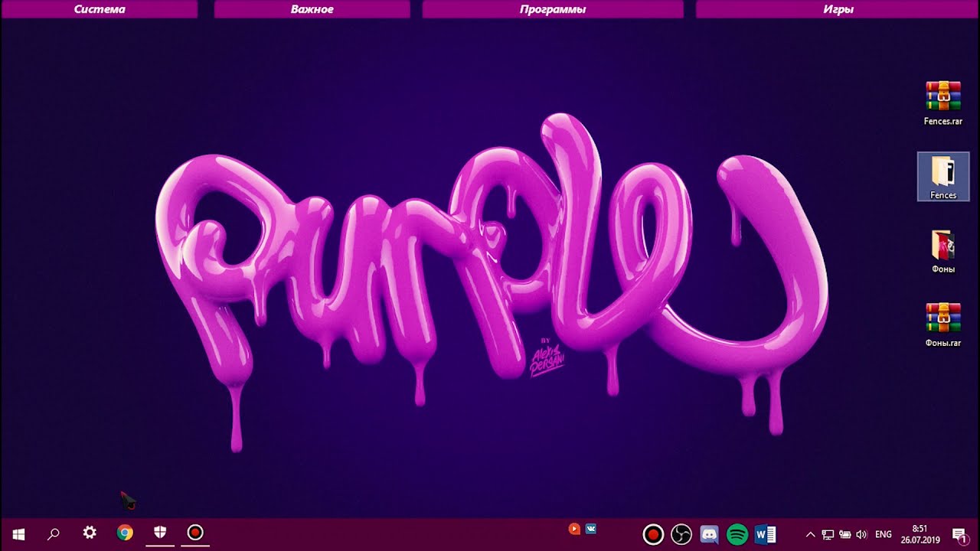Click battery power tray icon
Viewport: 980px width, 551px height.
pyautogui.click(x=845, y=534)
